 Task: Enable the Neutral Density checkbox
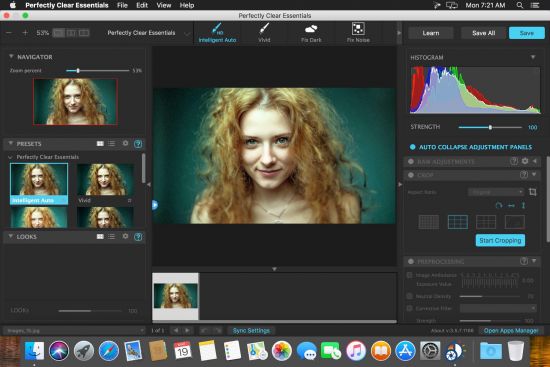[409, 296]
